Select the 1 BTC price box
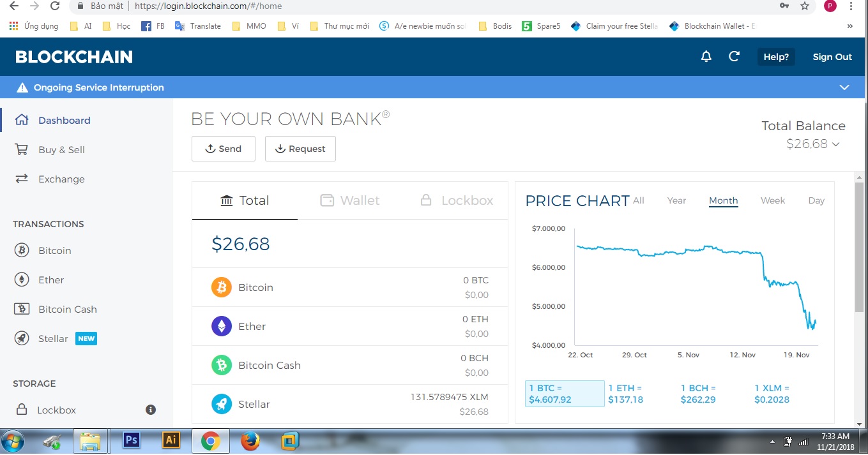 565,394
